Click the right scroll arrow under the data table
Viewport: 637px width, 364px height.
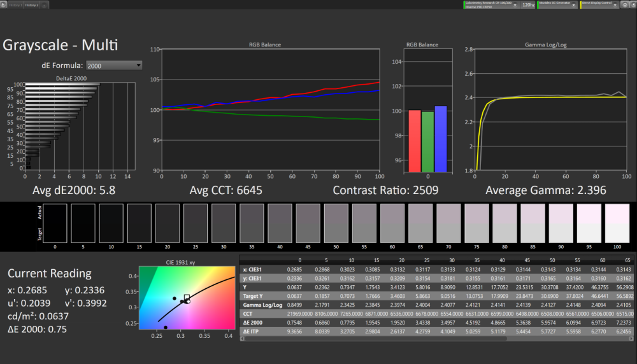click(631, 339)
